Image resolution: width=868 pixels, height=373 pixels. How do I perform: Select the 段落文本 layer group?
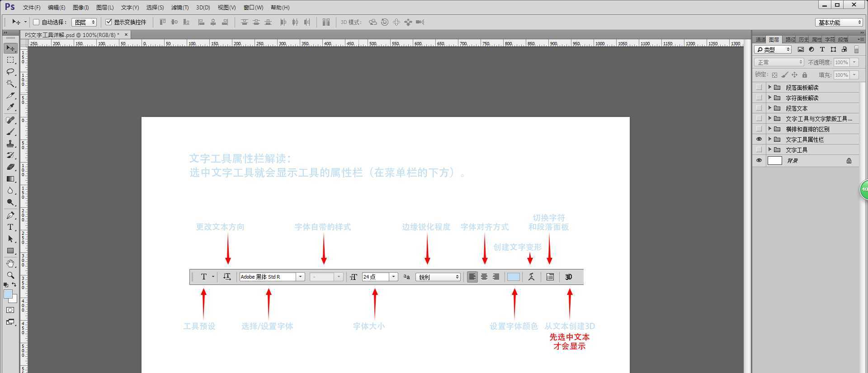(x=797, y=108)
